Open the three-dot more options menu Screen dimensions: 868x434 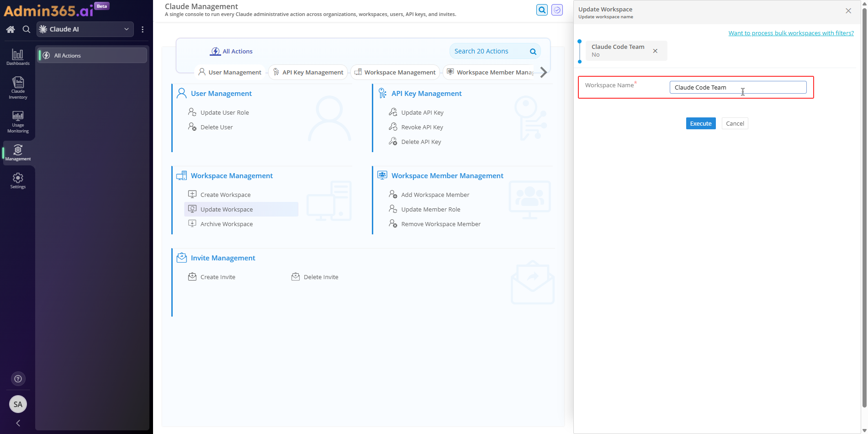[143, 29]
